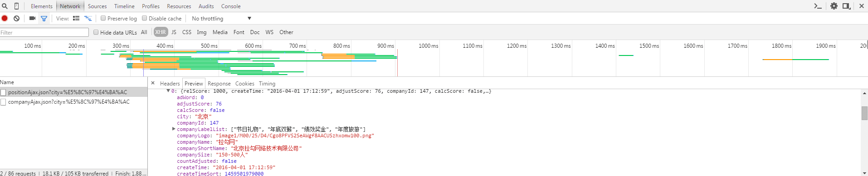Toggle device mode phone icon
Screen dimensions: 868x176
click(17, 6)
